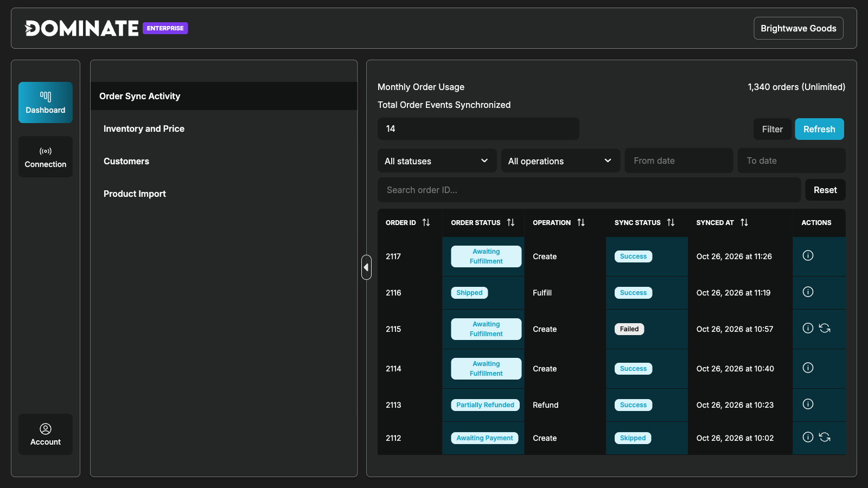Open the Brightwave Goods store selector
The height and width of the screenshot is (488, 868).
point(799,28)
